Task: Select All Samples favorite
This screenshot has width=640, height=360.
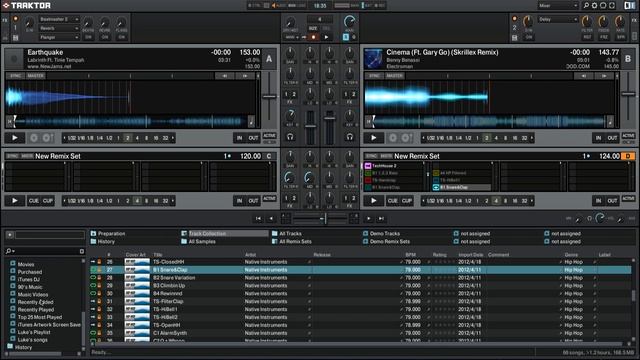Action: tap(202, 241)
